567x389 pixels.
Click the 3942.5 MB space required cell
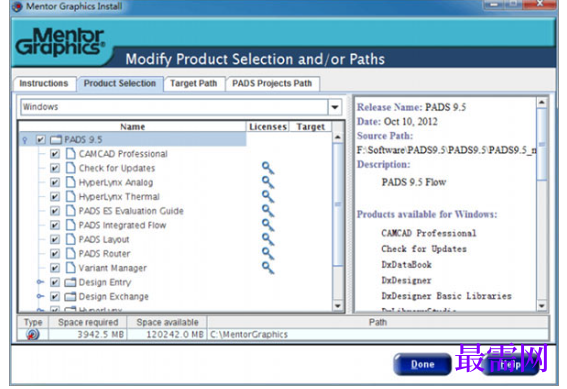[88, 334]
